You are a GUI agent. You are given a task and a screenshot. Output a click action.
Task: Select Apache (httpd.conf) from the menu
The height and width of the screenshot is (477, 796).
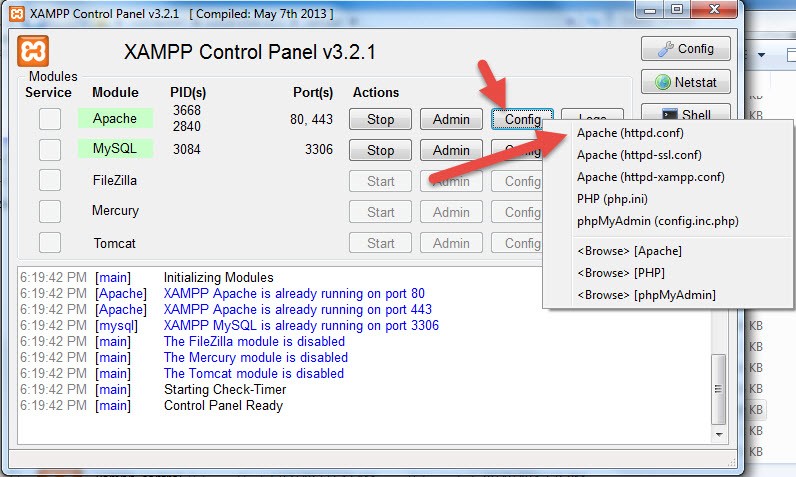pos(630,133)
